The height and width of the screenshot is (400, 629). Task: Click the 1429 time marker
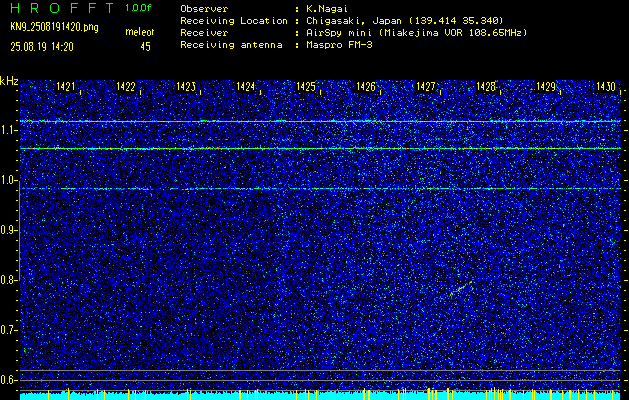[x=546, y=86]
